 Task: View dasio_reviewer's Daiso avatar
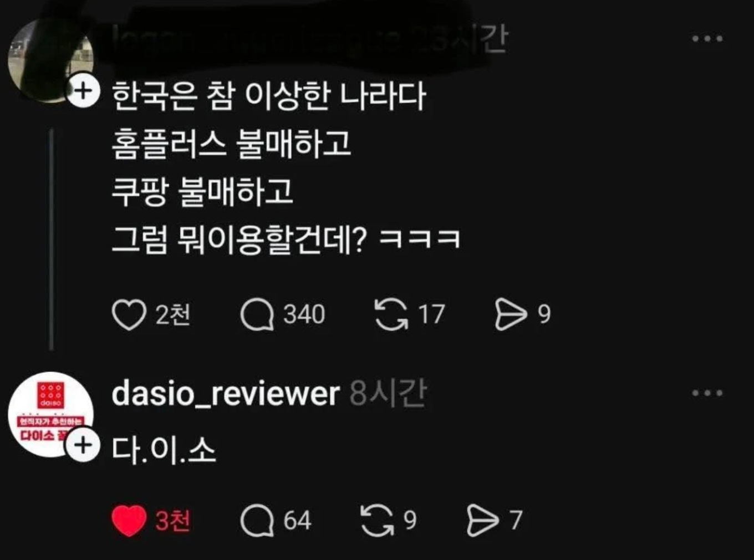coord(50,415)
